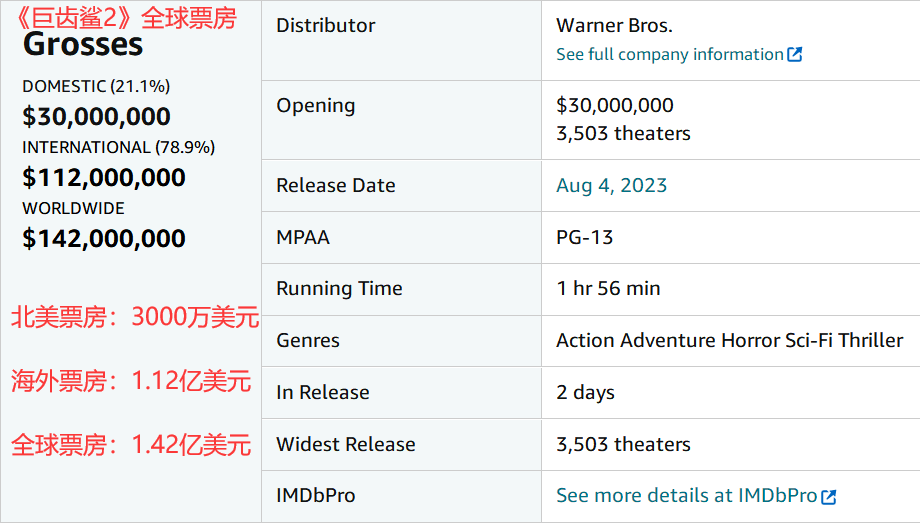This screenshot has height=526, width=920.
Task: Click the MPAA PG-13 rating value
Action: pyautogui.click(x=584, y=238)
